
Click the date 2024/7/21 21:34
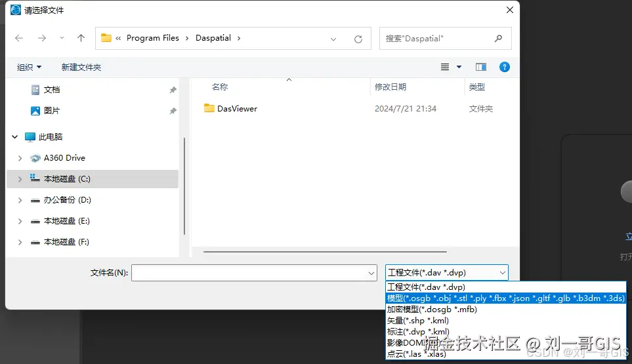(406, 109)
